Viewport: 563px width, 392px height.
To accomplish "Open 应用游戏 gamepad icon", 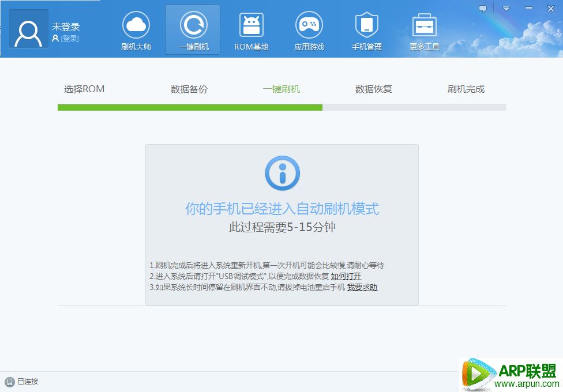I will [309, 25].
